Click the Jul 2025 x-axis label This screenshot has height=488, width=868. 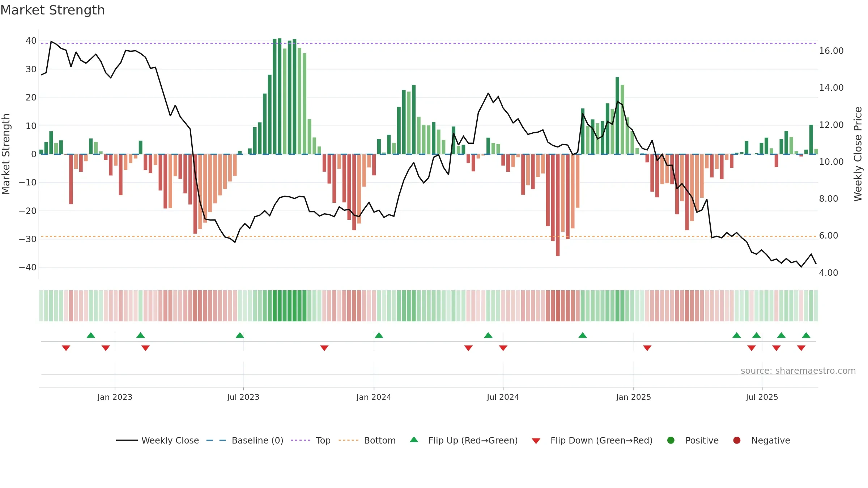pos(762,397)
